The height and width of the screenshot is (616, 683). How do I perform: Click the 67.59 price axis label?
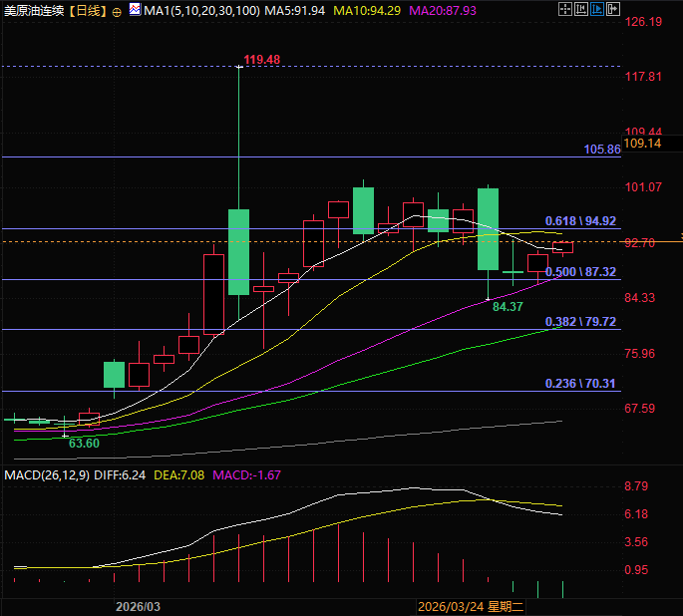[x=639, y=409]
